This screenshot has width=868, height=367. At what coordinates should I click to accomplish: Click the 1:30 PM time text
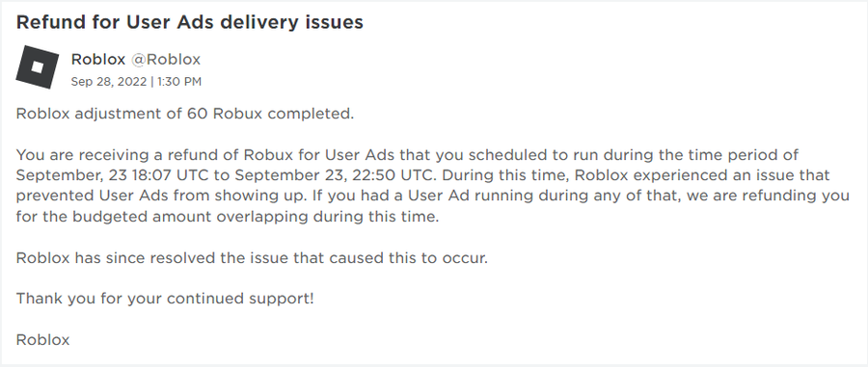(179, 82)
